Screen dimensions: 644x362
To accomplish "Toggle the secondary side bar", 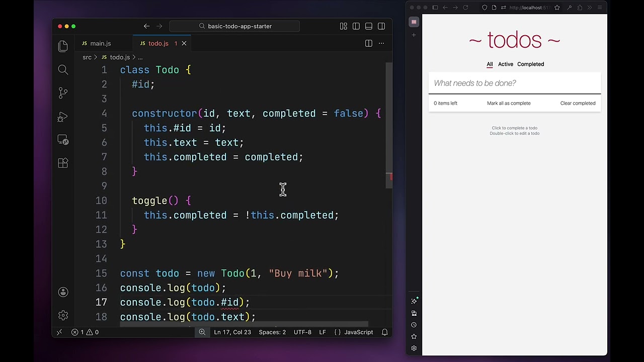I will 381,26.
